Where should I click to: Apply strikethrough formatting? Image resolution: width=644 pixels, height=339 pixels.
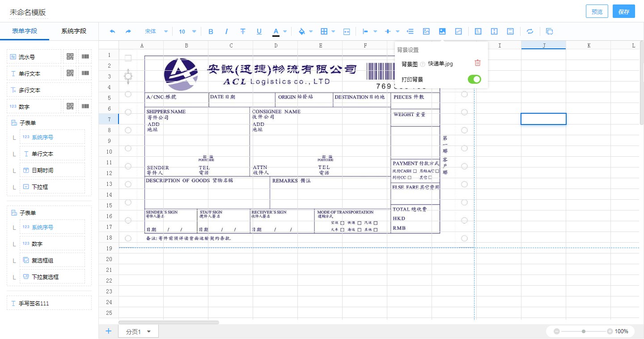coord(243,31)
